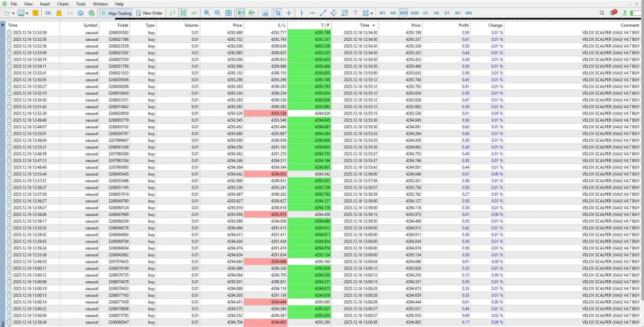Open notifications via the red badge icon
The image size is (644, 327).
click(613, 13)
